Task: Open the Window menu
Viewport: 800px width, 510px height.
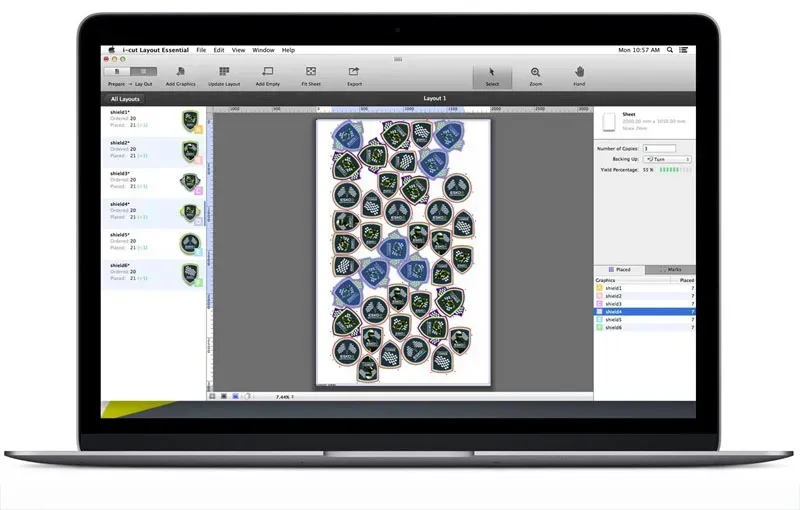Action: [263, 49]
